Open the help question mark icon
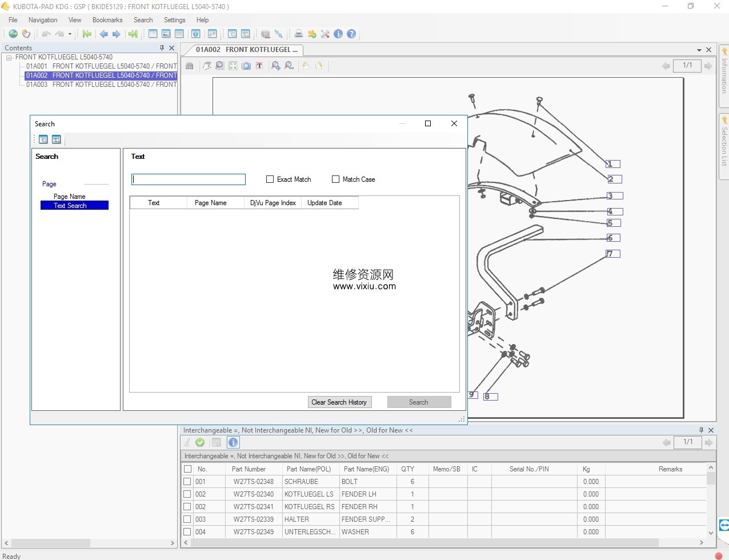Screen dimensions: 729x560 pos(351,34)
